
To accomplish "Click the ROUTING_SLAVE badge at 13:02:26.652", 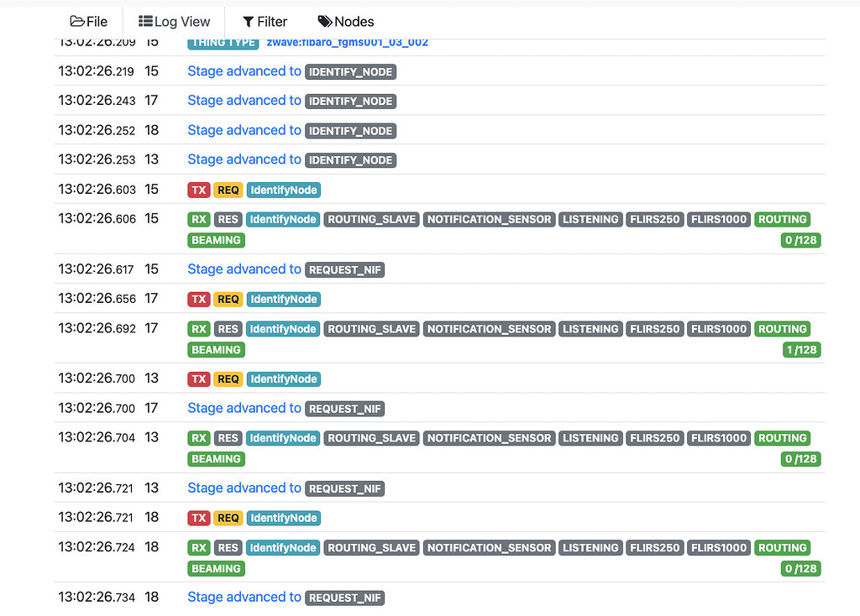I will [371, 547].
